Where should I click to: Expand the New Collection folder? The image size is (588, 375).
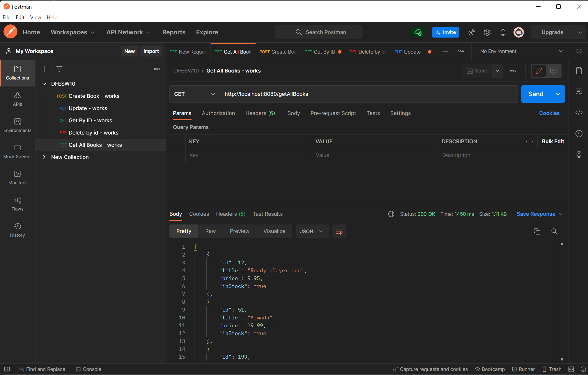tap(44, 157)
